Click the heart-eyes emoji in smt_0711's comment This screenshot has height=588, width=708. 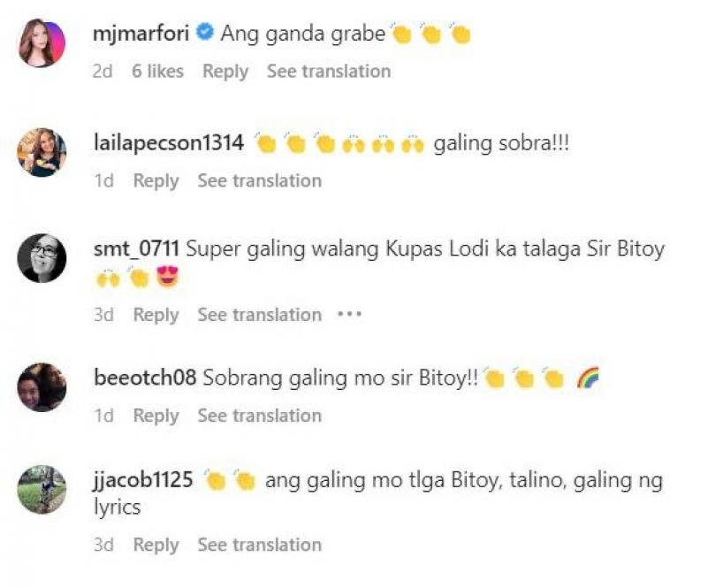pyautogui.click(x=168, y=277)
